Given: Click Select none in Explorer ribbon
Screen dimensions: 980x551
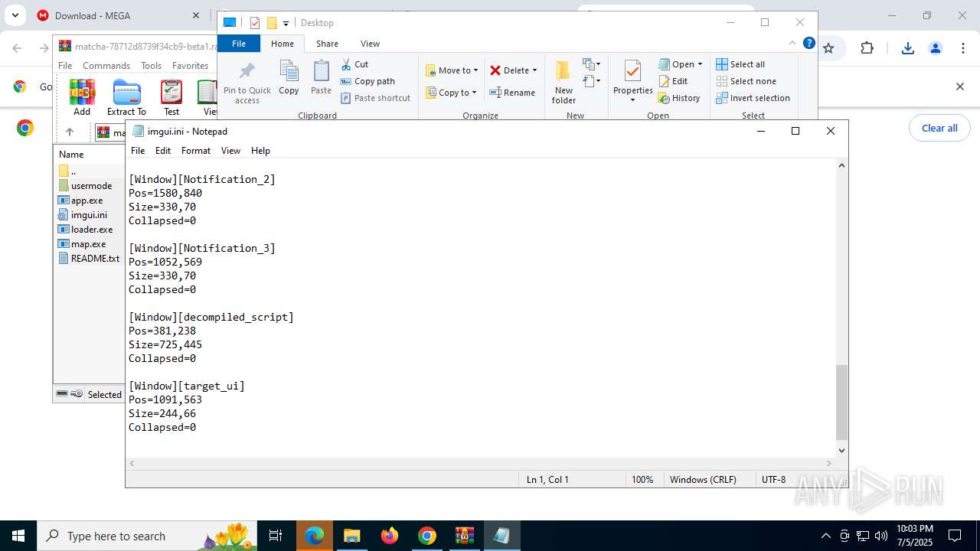Looking at the screenshot, I should 746,81.
